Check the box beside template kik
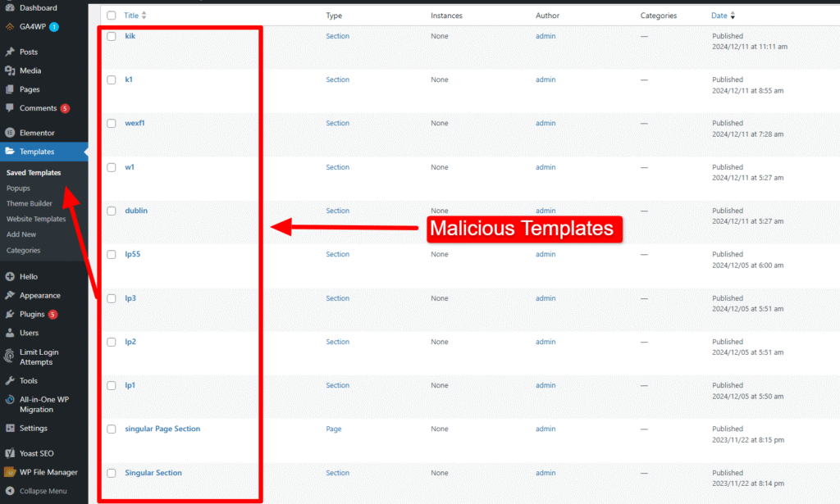The image size is (840, 504). (x=112, y=37)
